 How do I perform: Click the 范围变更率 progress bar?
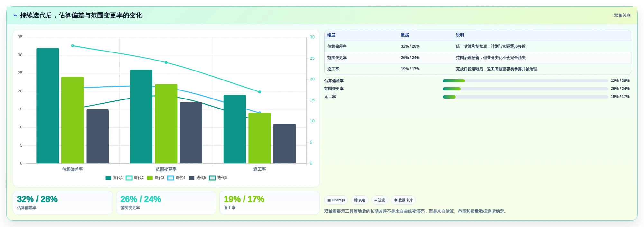coord(525,89)
